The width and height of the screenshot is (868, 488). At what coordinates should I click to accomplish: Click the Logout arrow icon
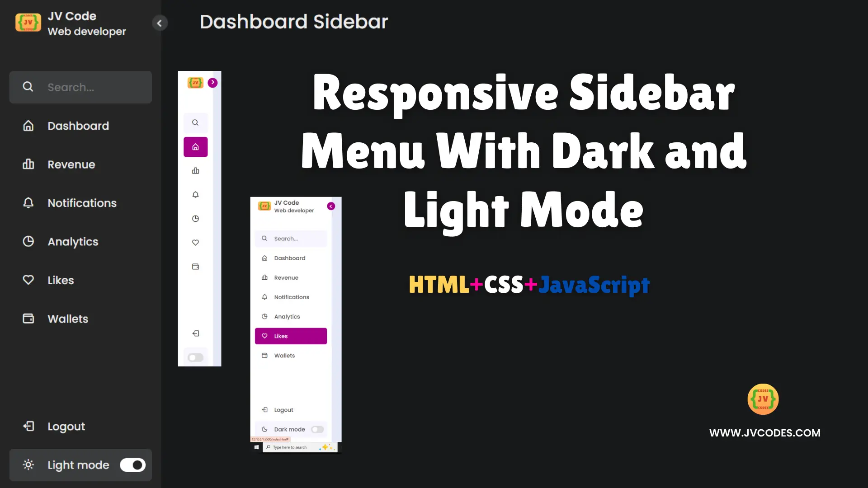28,427
